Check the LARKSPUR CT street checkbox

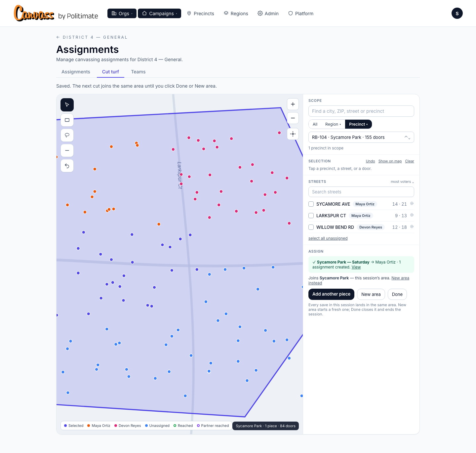click(311, 216)
